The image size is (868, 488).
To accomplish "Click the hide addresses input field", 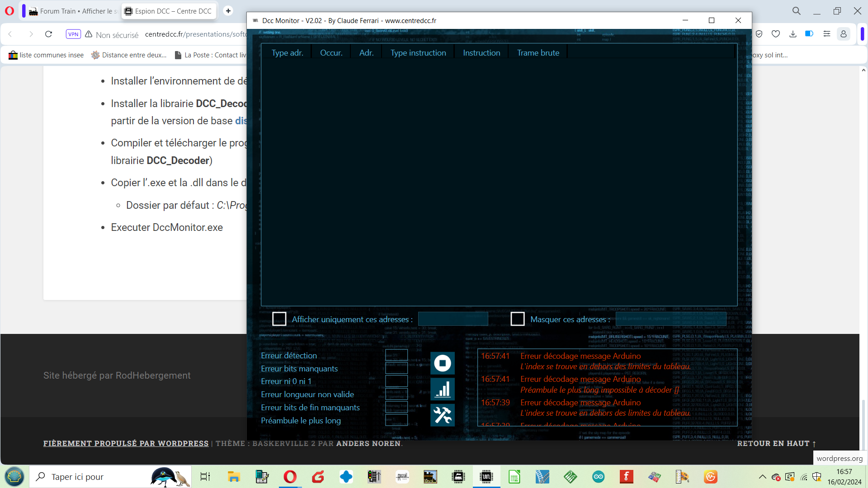I will click(671, 319).
